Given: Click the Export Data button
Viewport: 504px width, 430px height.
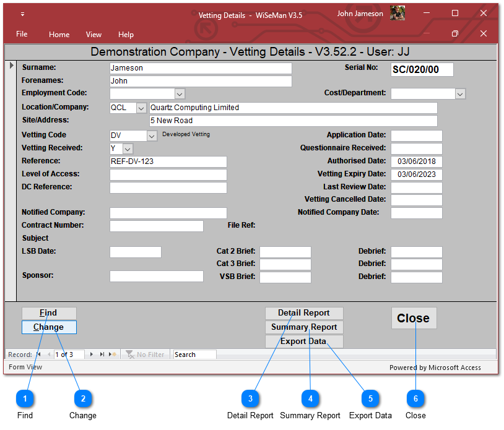Looking at the screenshot, I should pos(303,342).
